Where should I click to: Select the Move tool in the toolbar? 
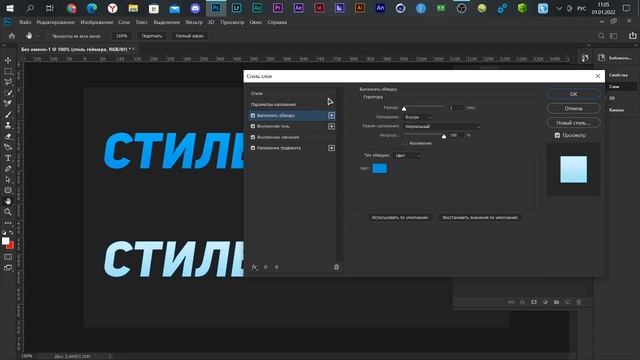[8, 60]
